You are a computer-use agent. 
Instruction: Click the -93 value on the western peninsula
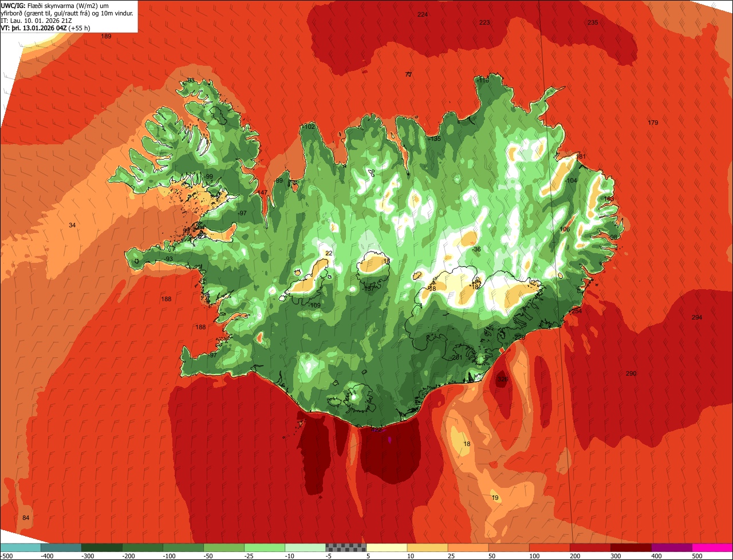coord(169,259)
